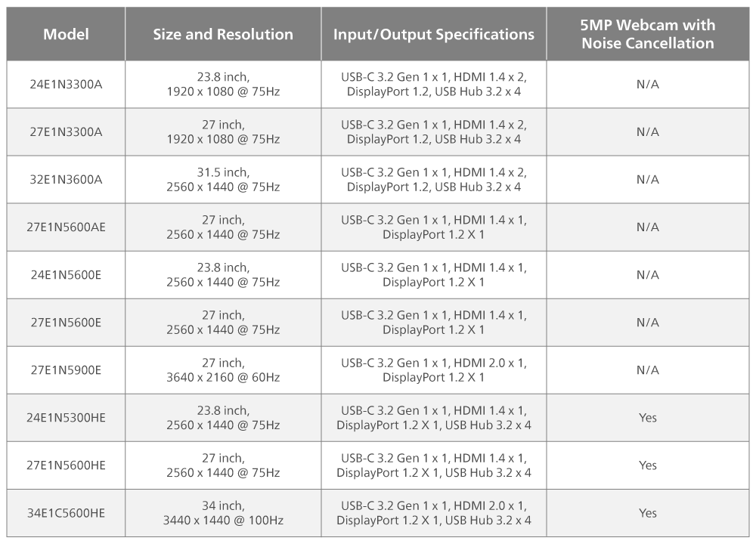Select the 34E1C5600HE model cell
Viewport: 756px width, 544px height.
click(66, 513)
